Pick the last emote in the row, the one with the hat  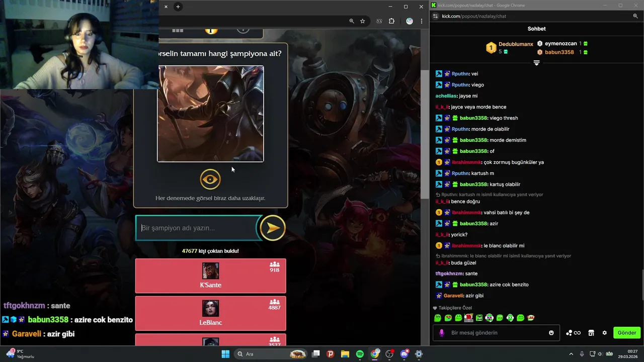(x=531, y=318)
